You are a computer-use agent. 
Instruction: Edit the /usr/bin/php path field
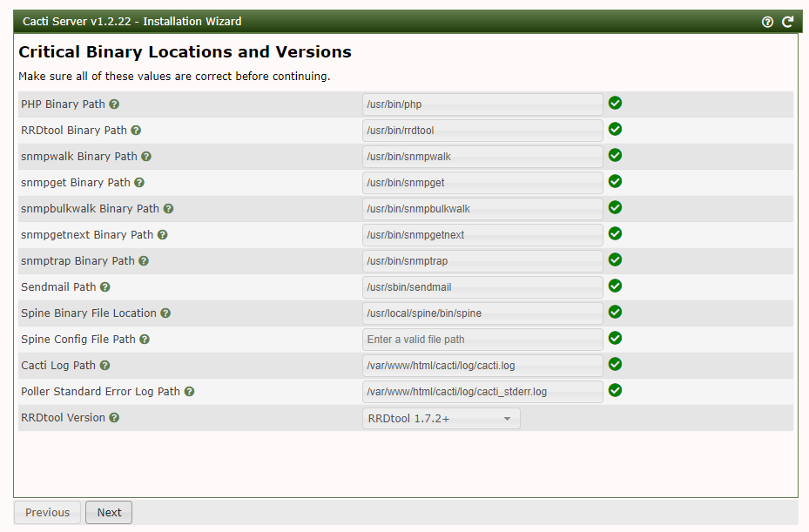tap(482, 104)
